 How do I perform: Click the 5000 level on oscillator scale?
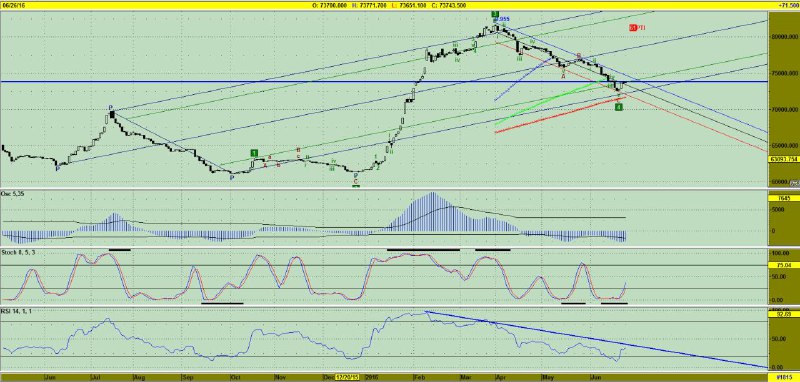(x=778, y=209)
